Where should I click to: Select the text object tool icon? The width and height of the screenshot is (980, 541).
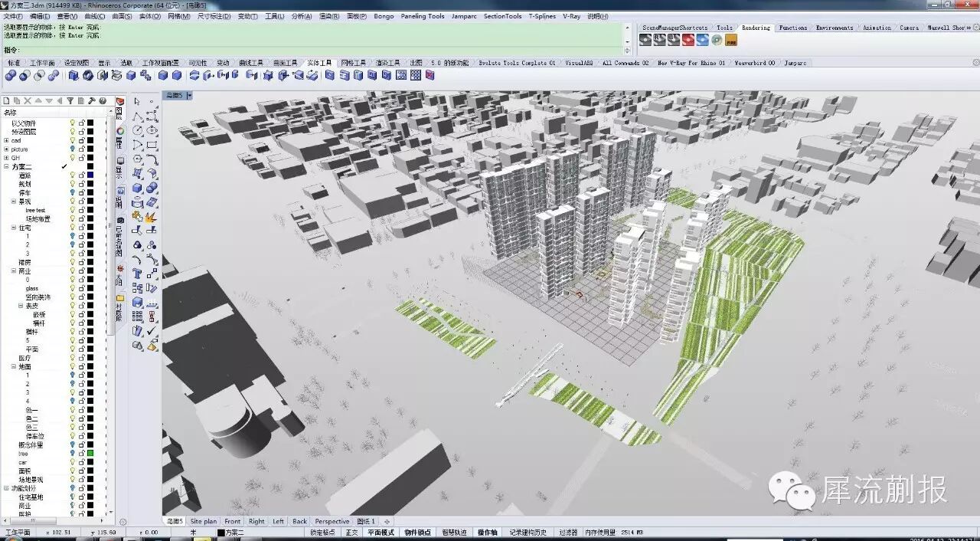138,273
